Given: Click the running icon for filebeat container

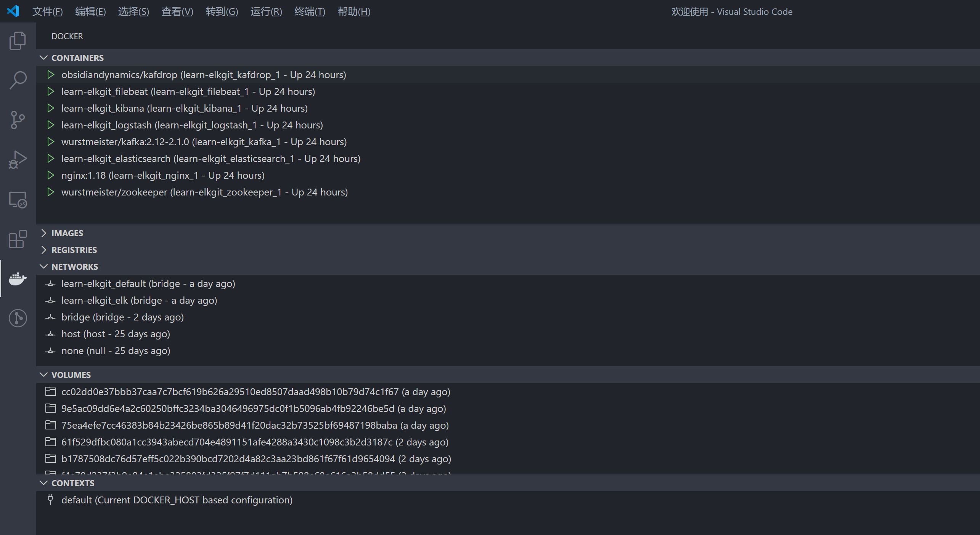Looking at the screenshot, I should point(50,91).
